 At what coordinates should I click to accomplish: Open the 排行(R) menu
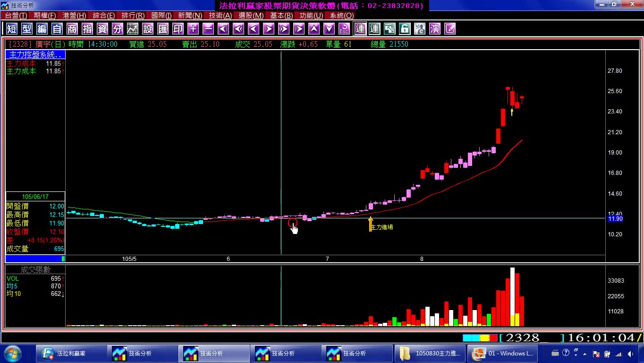[133, 16]
